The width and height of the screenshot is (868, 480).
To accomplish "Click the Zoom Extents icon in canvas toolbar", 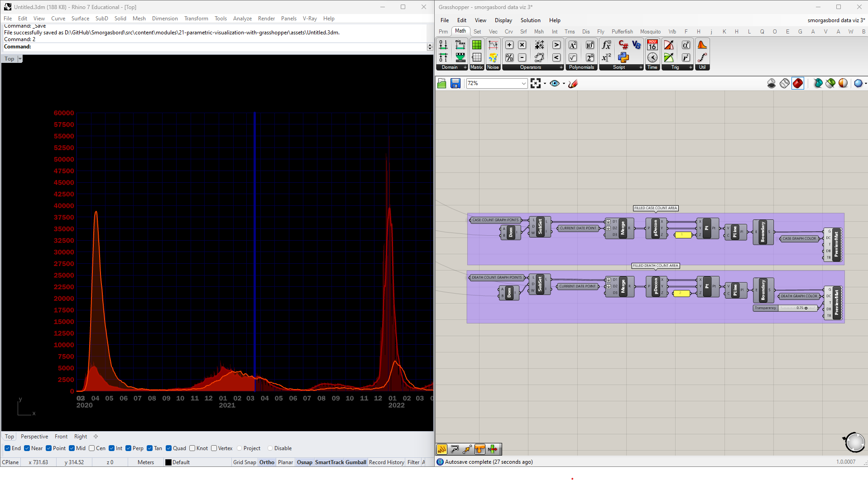I will 536,83.
